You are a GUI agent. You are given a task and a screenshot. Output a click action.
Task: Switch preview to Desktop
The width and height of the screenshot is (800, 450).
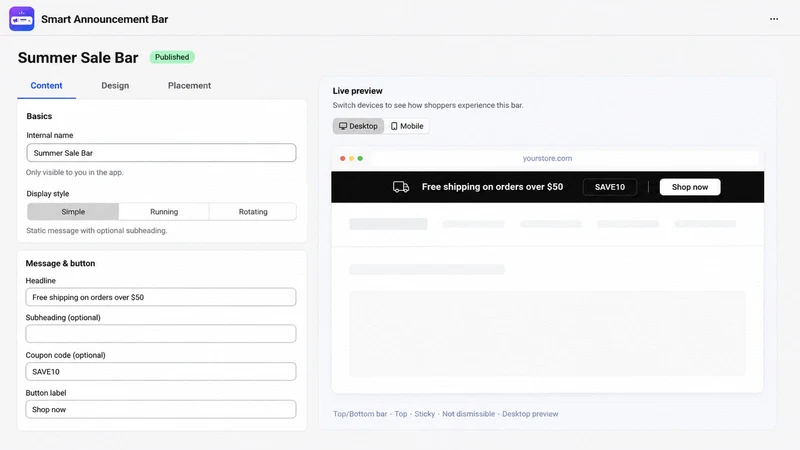click(x=359, y=126)
